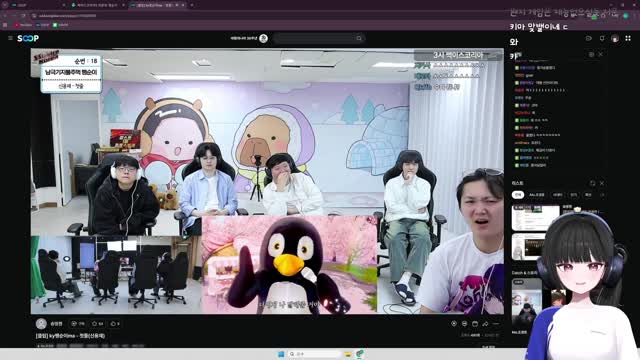640x360 pixels.
Task: Select the second list filter chip
Action: coord(537,195)
